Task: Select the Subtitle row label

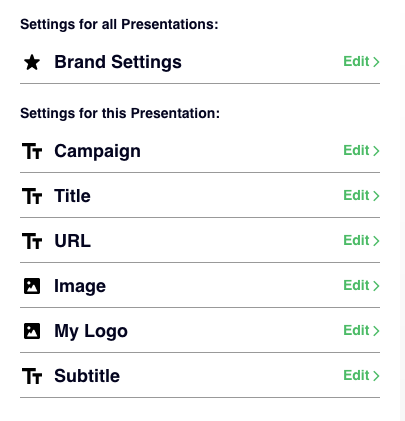Action: click(87, 376)
